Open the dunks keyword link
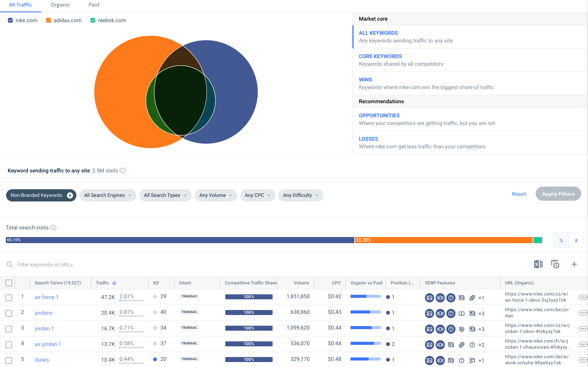Viewport: 588px width, 367px height. [x=42, y=360]
